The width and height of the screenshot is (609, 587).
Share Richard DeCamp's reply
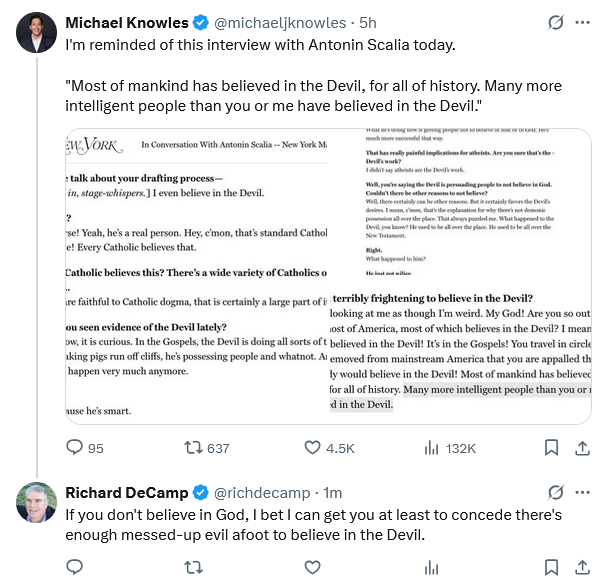tap(582, 567)
